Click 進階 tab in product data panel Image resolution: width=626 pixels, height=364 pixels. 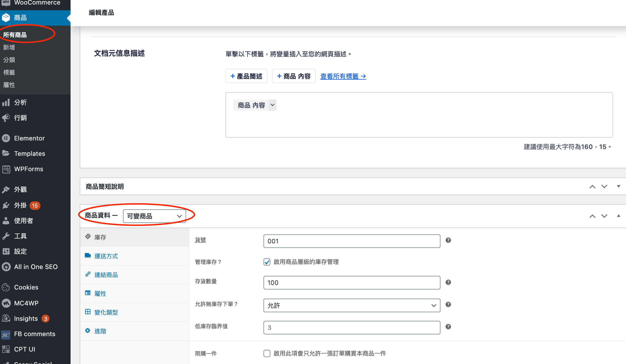click(100, 331)
